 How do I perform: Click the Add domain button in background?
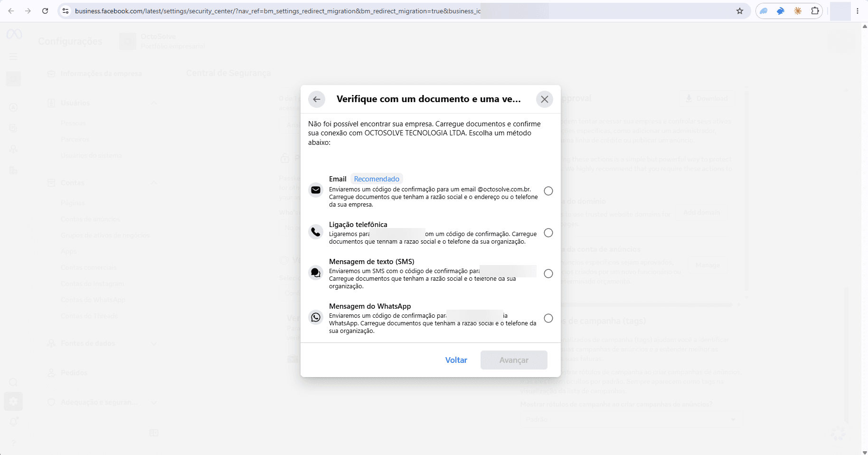(701, 212)
